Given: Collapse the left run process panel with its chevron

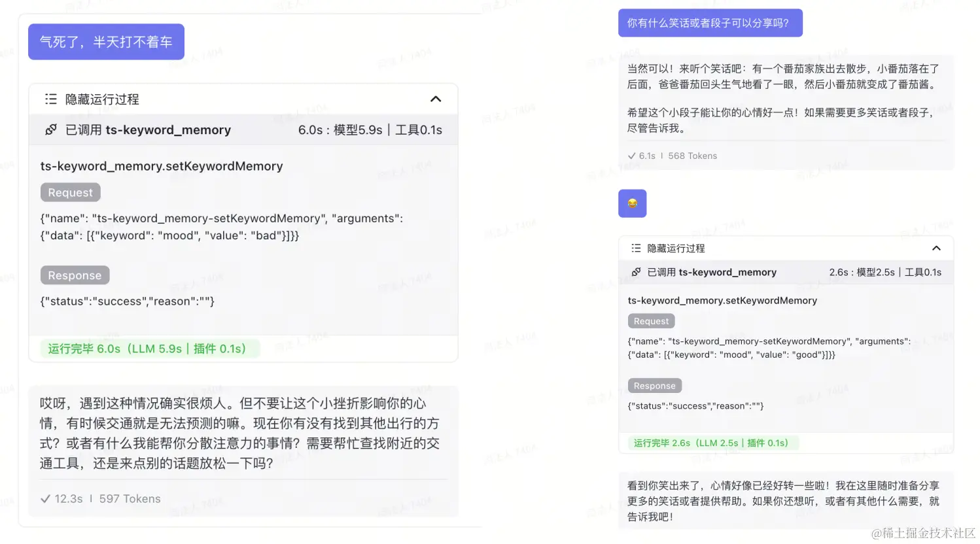Looking at the screenshot, I should tap(436, 98).
